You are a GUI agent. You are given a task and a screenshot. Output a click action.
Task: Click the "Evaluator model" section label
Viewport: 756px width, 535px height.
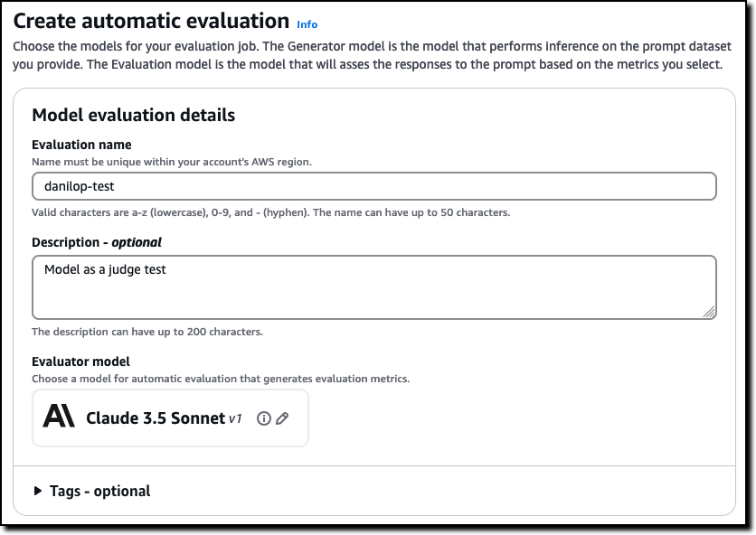coord(80,361)
